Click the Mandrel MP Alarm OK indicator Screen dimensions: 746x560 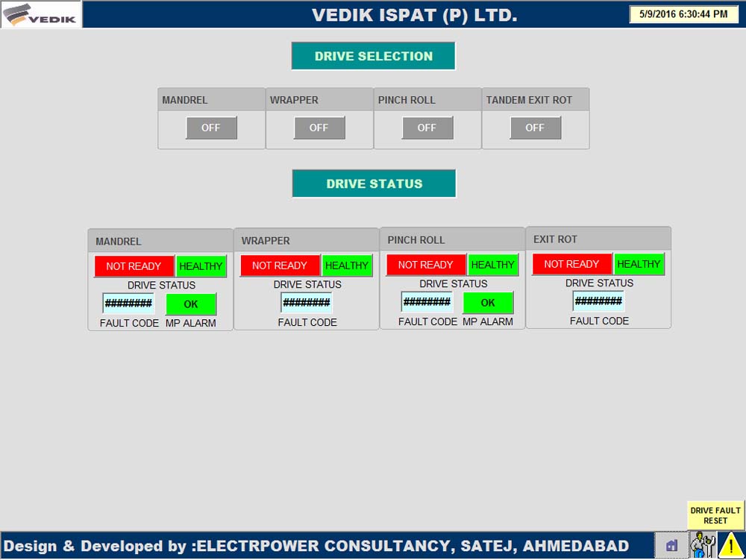click(x=191, y=304)
